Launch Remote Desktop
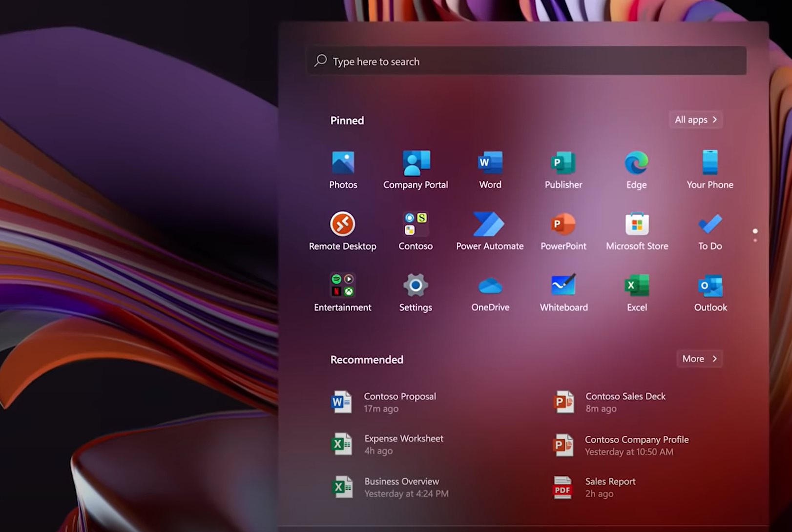The width and height of the screenshot is (792, 532). coord(342,231)
